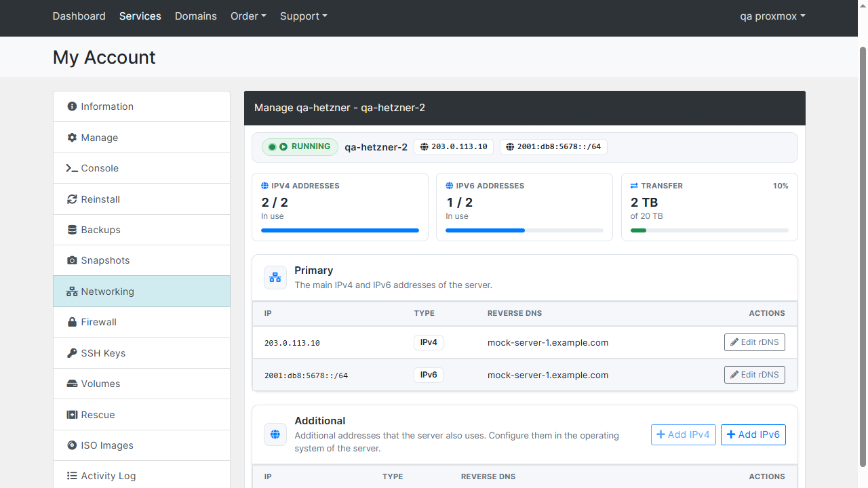The width and height of the screenshot is (868, 488).
Task: Click the SSH Keys key icon
Action: click(72, 353)
